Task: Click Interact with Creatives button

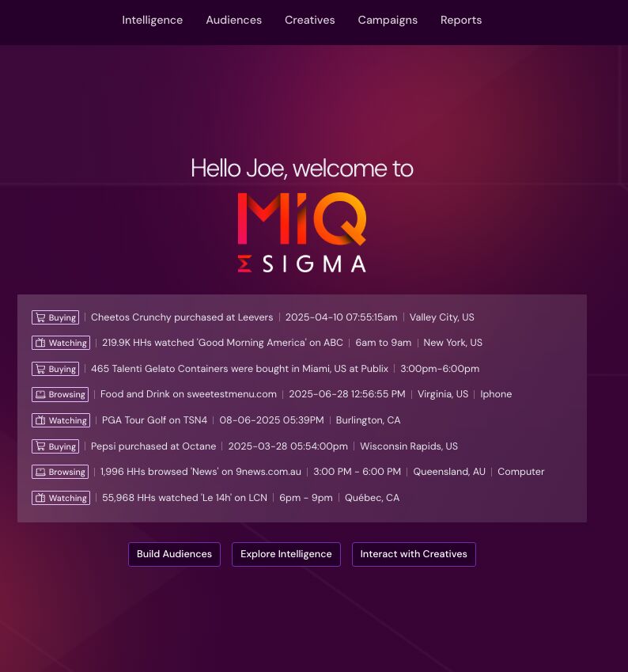Action: pos(414,554)
